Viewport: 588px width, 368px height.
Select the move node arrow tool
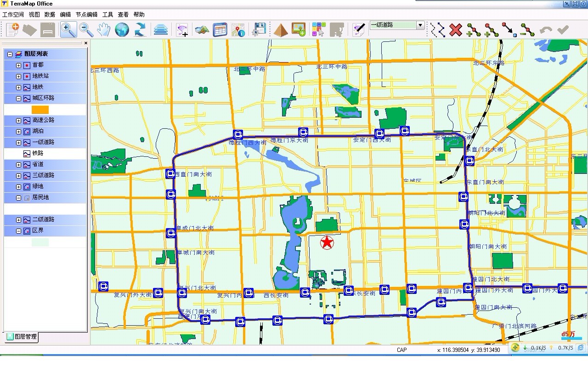[509, 30]
